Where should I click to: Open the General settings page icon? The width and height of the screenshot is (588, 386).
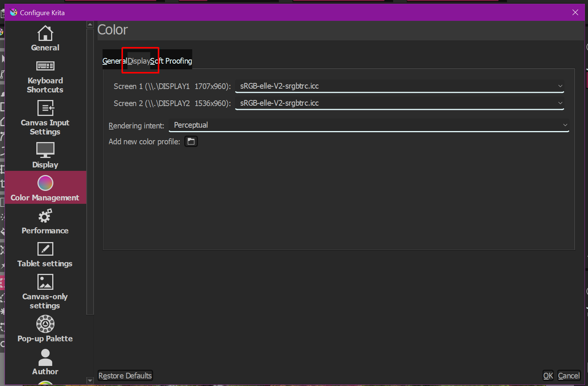(45, 33)
